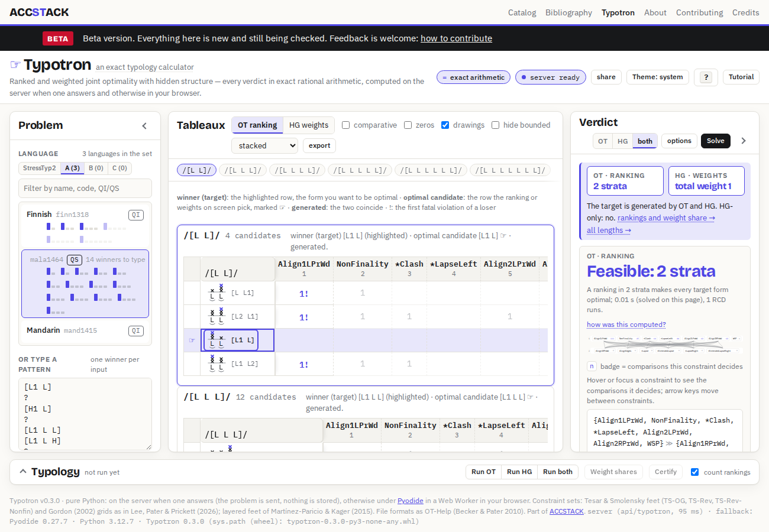The height and width of the screenshot is (532, 769).
Task: Click the QI badge next to Finnish
Action: (x=136, y=215)
